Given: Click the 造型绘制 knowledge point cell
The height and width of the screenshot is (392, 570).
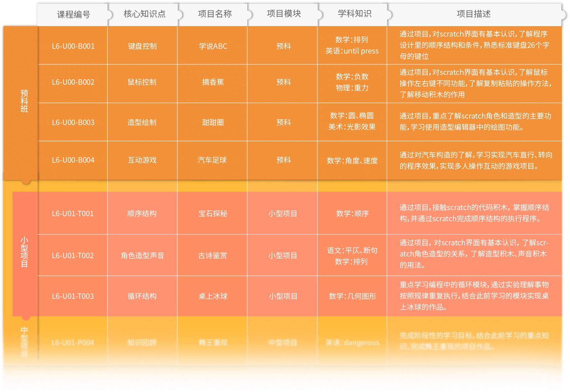Looking at the screenshot, I should point(142,122).
